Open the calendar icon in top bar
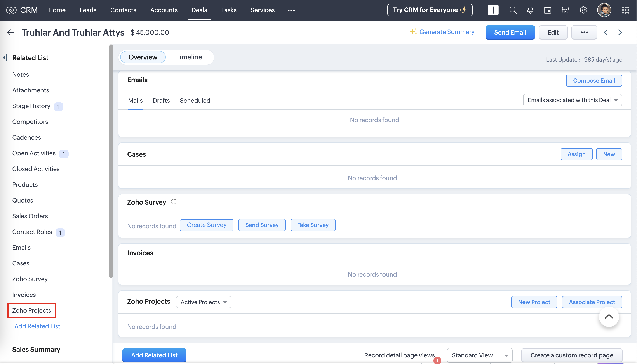Viewport: 637px width, 364px height. tap(547, 10)
